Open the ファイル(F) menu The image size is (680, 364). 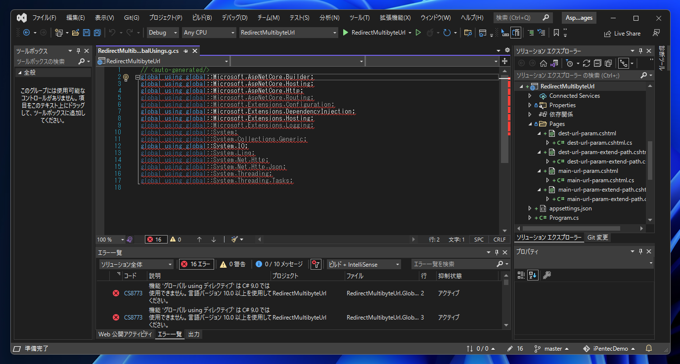pos(44,18)
